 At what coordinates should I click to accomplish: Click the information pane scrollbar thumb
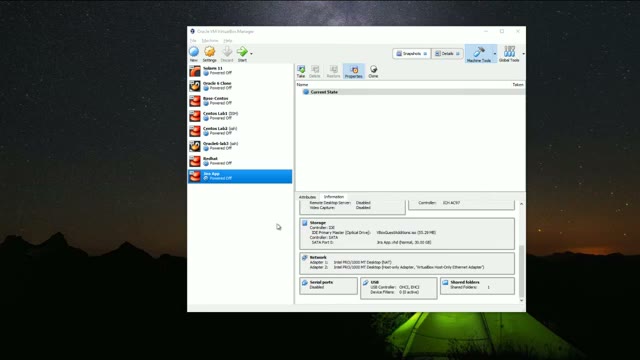(x=521, y=271)
